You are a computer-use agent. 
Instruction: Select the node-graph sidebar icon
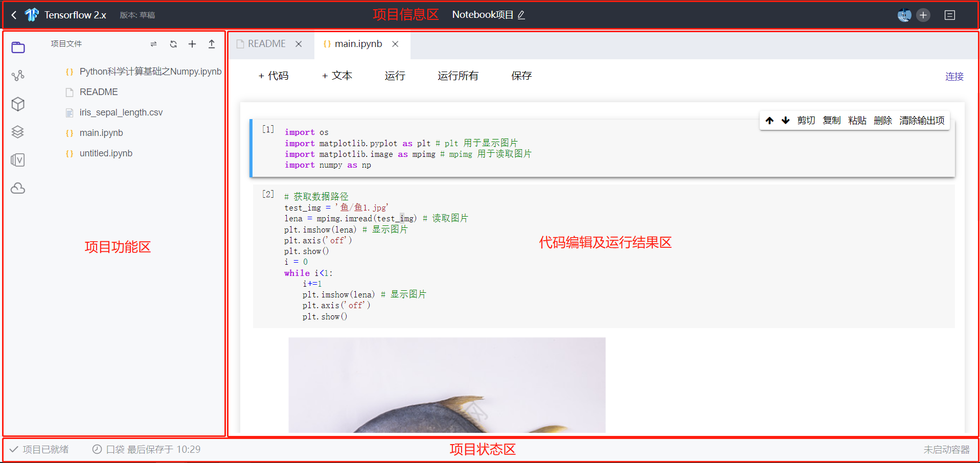(18, 75)
